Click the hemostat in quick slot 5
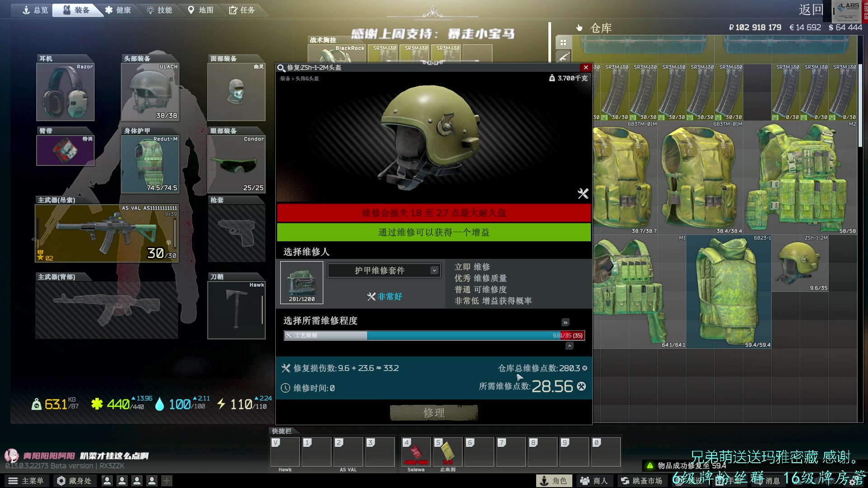The image size is (868, 488). [x=448, y=452]
